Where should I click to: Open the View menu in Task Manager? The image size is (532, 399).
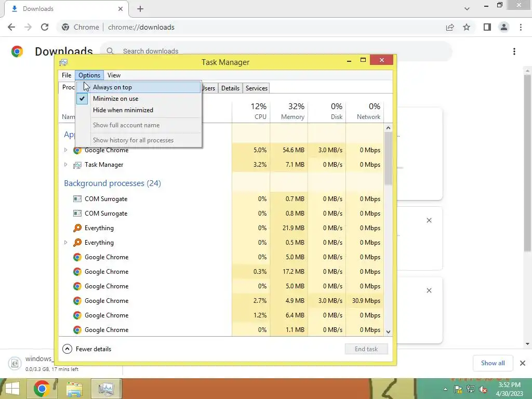[x=114, y=75]
